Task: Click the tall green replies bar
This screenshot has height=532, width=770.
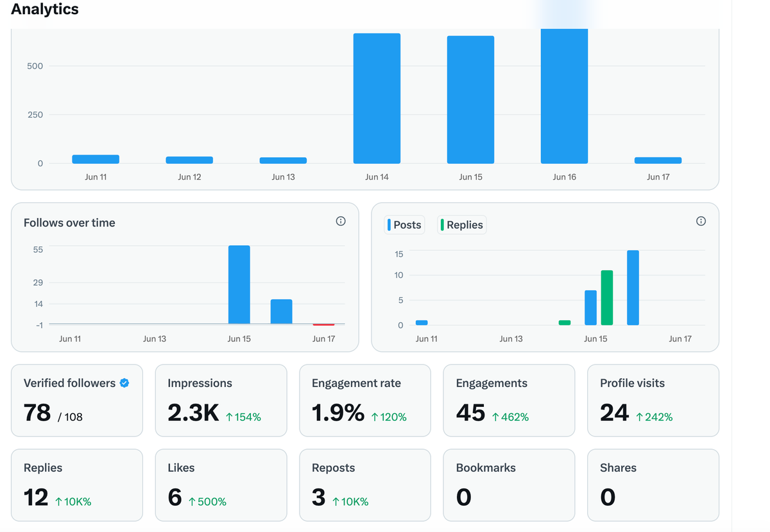Action: pyautogui.click(x=607, y=298)
